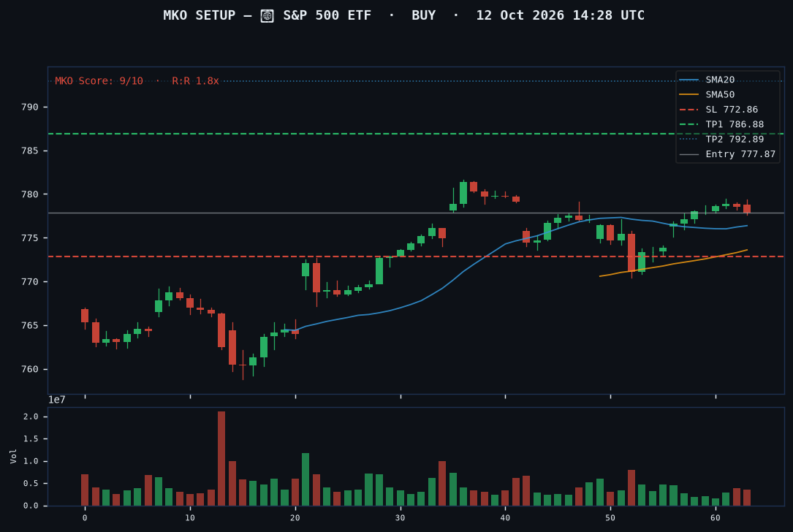Click the x-axis tick label 10

pos(190,518)
